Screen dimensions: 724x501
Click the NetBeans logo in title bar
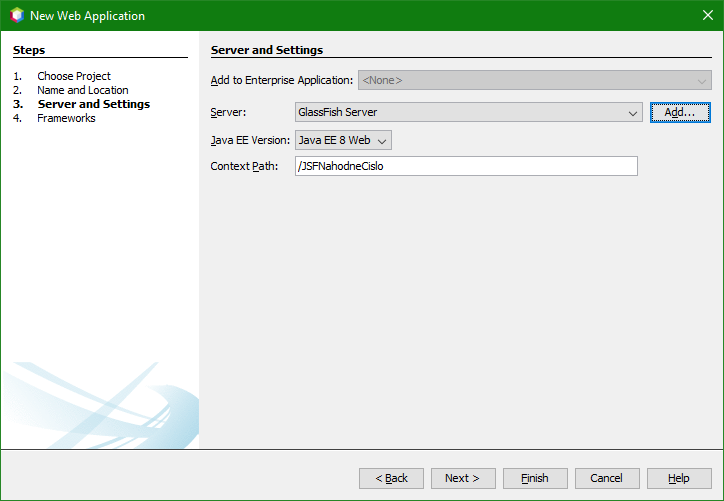[x=17, y=15]
